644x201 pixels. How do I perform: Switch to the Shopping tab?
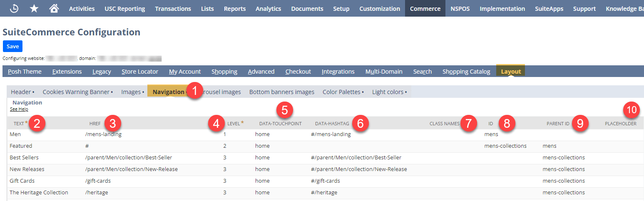(224, 72)
